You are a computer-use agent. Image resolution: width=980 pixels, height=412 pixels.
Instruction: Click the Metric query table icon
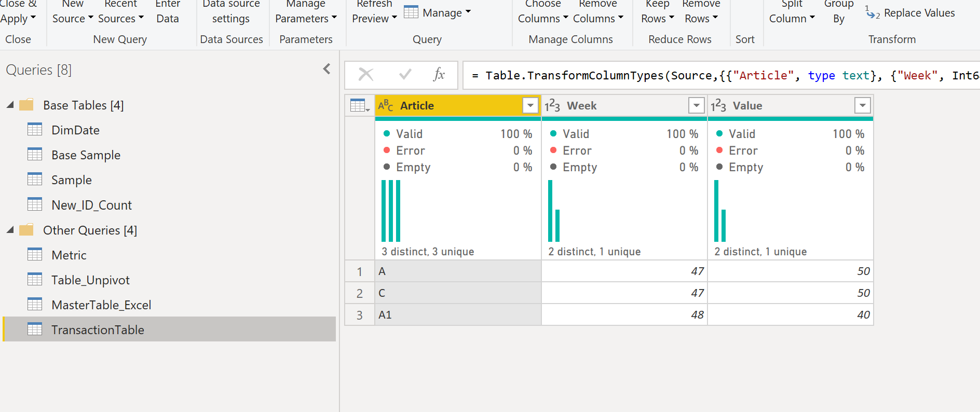point(35,255)
